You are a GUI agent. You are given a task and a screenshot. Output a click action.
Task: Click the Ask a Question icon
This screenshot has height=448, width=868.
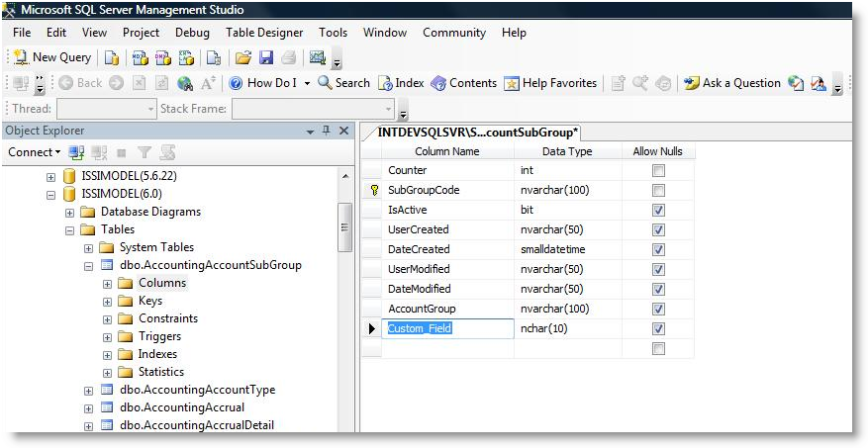pyautogui.click(x=692, y=83)
